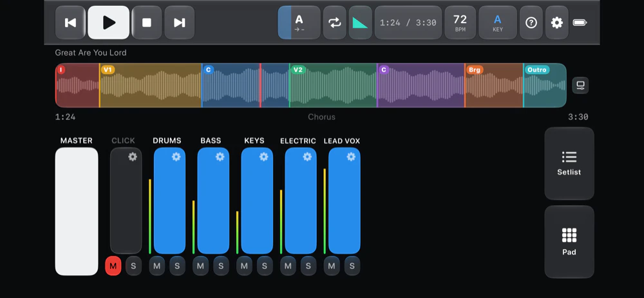Click the MASTER channel label
The height and width of the screenshot is (298, 644).
point(77,141)
